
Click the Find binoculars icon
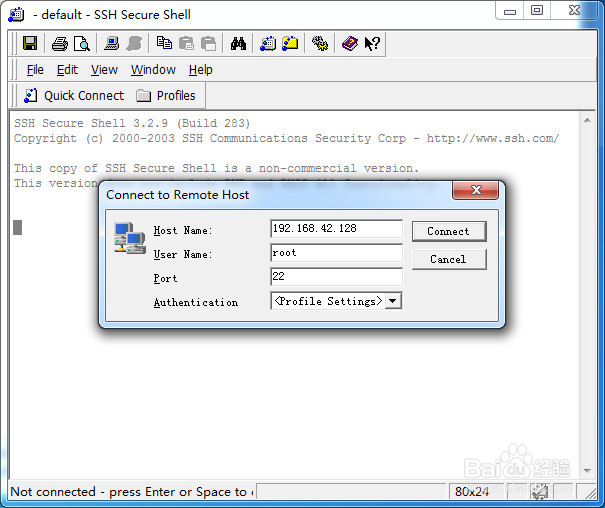tap(238, 44)
